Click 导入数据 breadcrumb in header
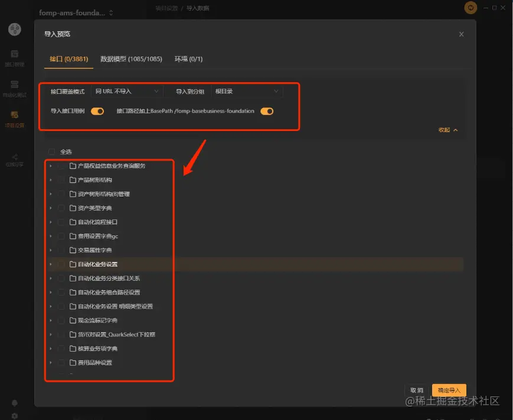Image resolution: width=513 pixels, height=420 pixels. pyautogui.click(x=198, y=8)
